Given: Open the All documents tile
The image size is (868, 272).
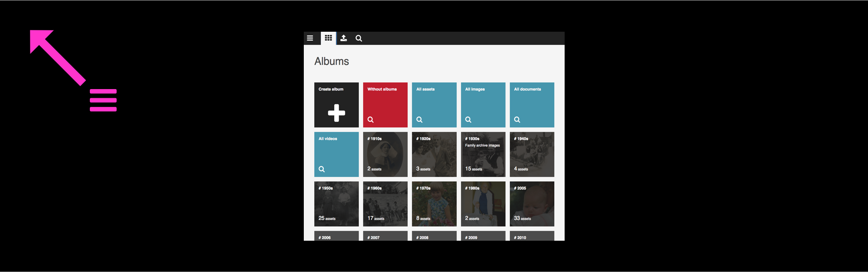Looking at the screenshot, I should point(532,105).
